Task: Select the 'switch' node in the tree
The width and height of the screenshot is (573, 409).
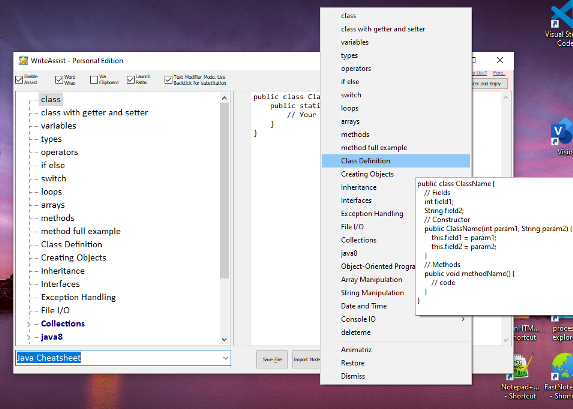Action: [53, 179]
